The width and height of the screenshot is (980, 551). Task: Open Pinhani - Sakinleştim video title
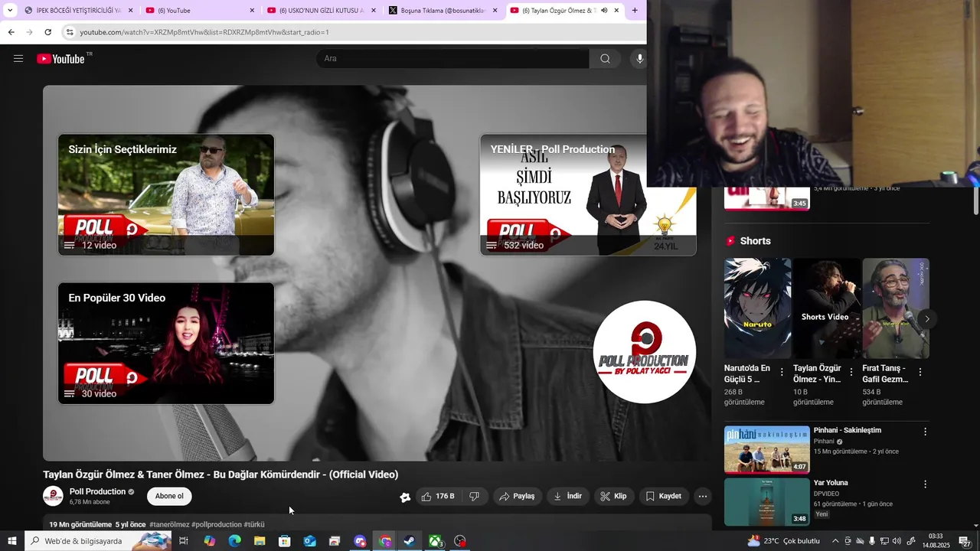click(848, 430)
